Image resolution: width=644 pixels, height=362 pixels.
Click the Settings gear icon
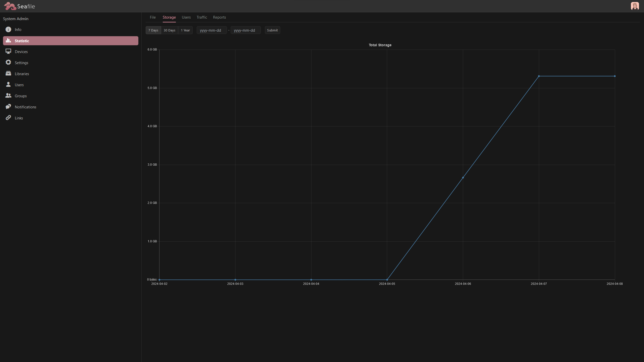coord(8,62)
